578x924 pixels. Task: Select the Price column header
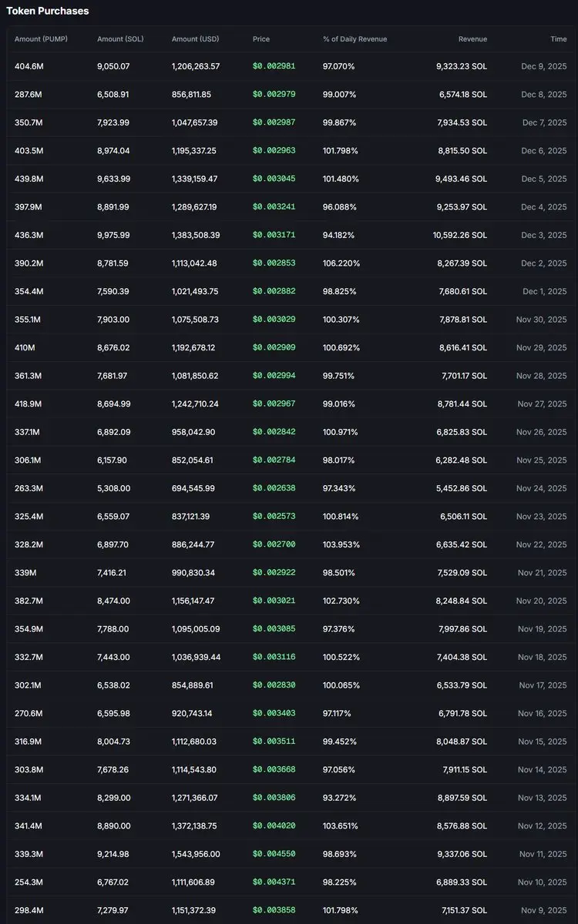coord(261,39)
